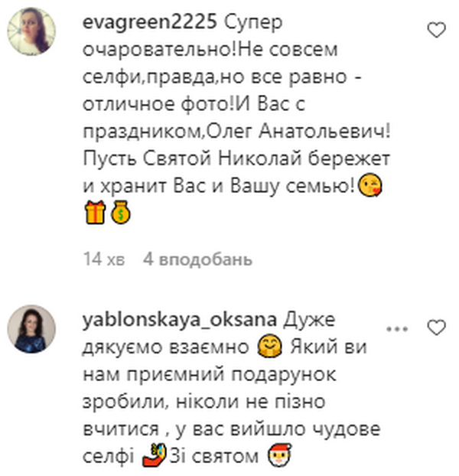This screenshot has width=459, height=476.
Task: Open evagreen2225's profile picture
Action: pyautogui.click(x=31, y=31)
